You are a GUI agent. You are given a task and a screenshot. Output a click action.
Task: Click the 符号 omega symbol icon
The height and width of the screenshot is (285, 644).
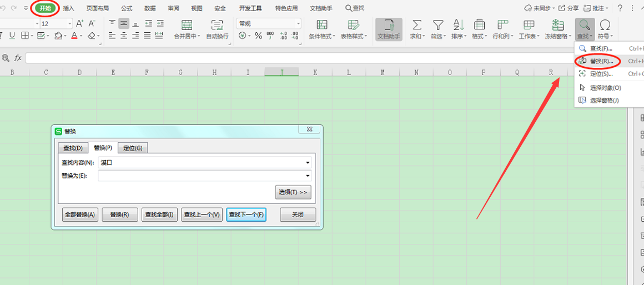[605, 25]
